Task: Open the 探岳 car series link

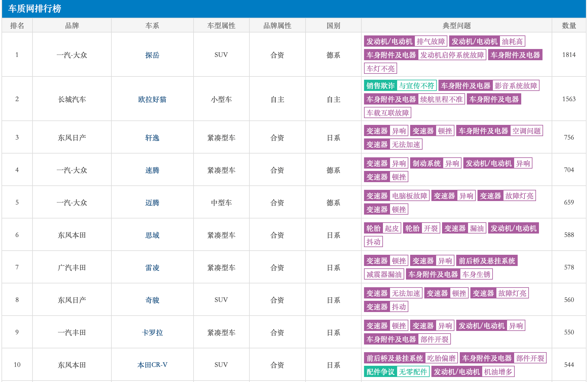Action: 152,55
